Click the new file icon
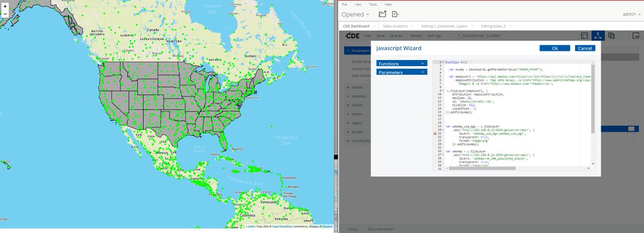Image resolution: width=644 pixels, height=233 pixels. (x=396, y=14)
